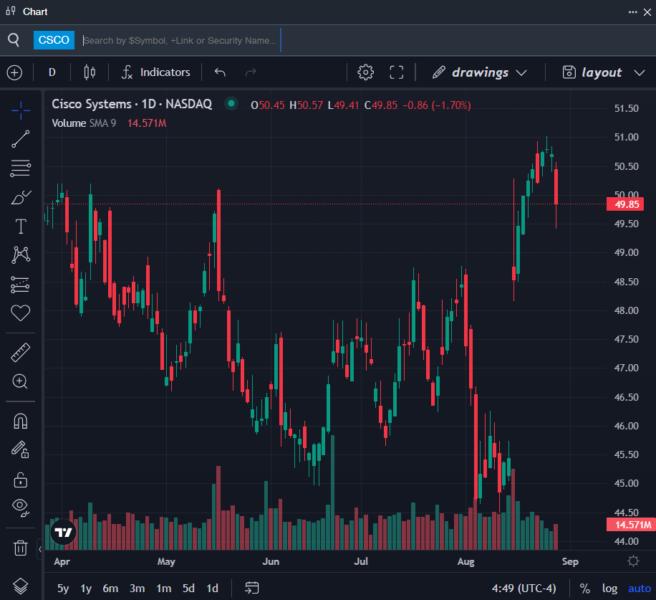The width and height of the screenshot is (656, 600).
Task: Select the 1m time range
Action: coord(164,588)
